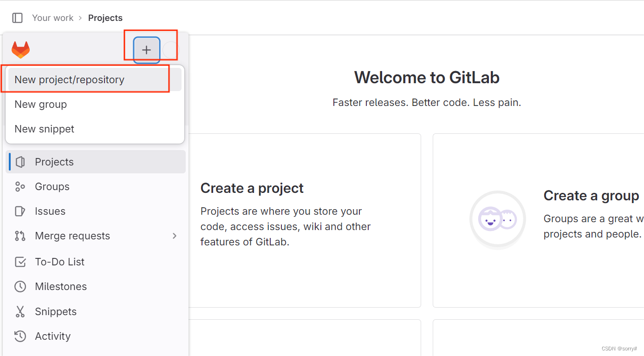Open the GitLab fox logo home
The width and height of the screenshot is (644, 356).
tap(20, 50)
